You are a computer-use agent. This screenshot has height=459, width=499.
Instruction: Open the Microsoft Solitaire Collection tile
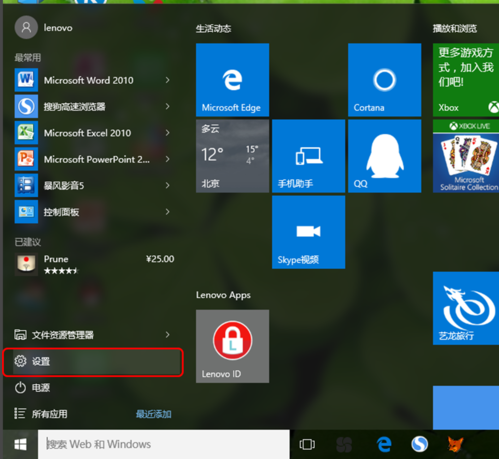click(x=466, y=156)
